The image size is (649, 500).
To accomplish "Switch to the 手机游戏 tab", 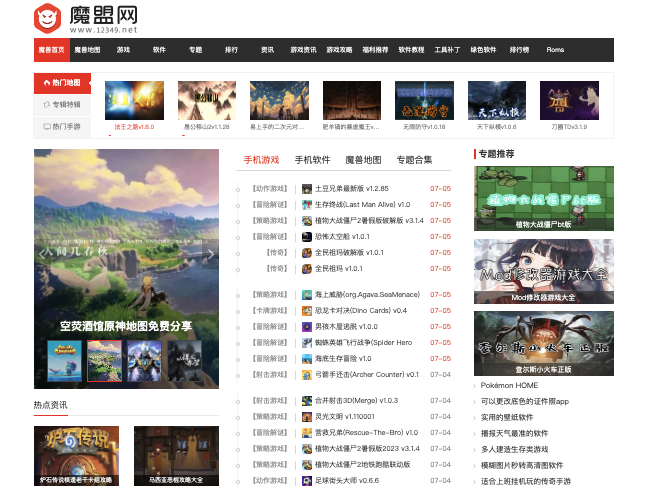I will coord(261,160).
